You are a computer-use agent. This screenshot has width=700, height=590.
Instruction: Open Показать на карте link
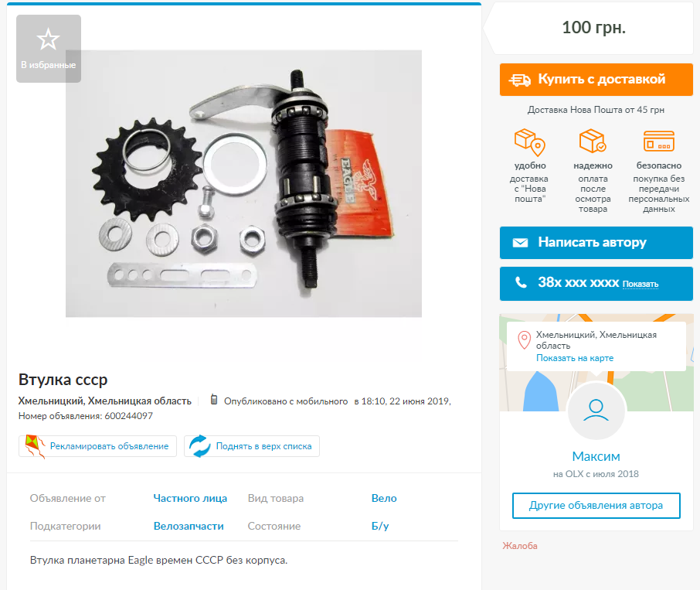click(575, 358)
